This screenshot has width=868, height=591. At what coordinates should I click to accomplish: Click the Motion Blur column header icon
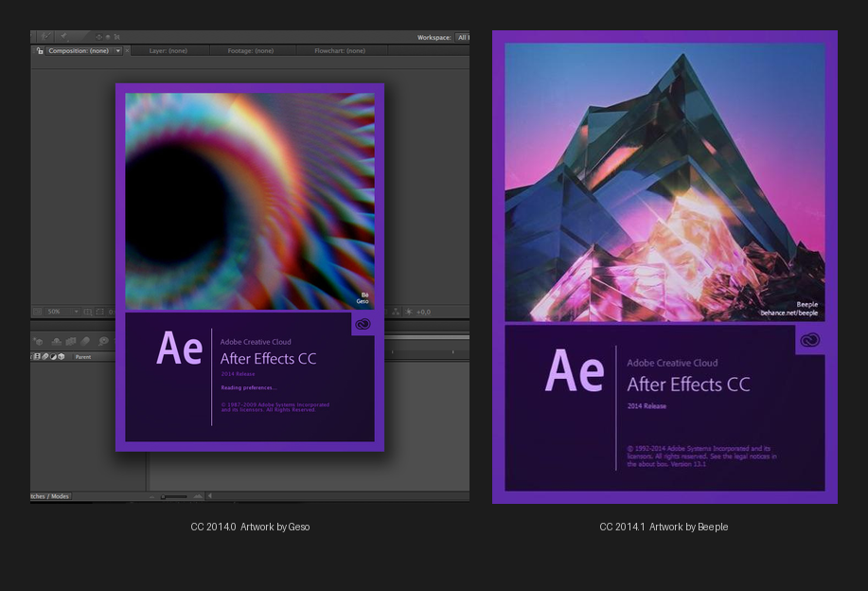(45, 357)
